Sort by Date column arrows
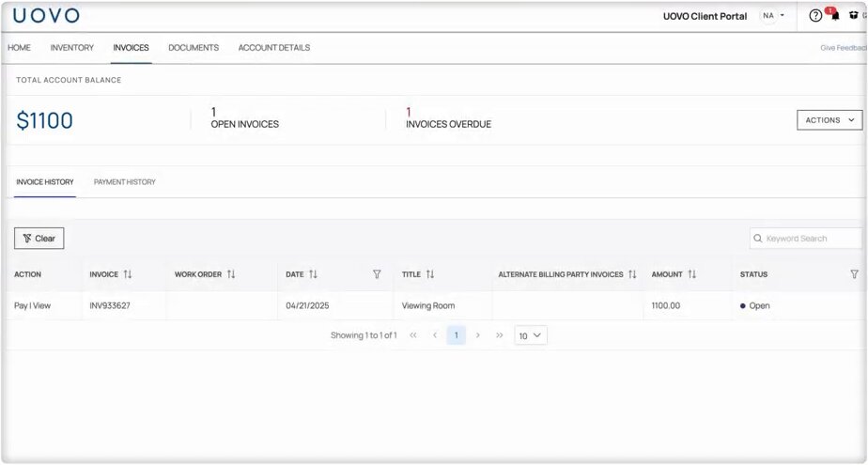Image resolution: width=868 pixels, height=465 pixels. [314, 274]
